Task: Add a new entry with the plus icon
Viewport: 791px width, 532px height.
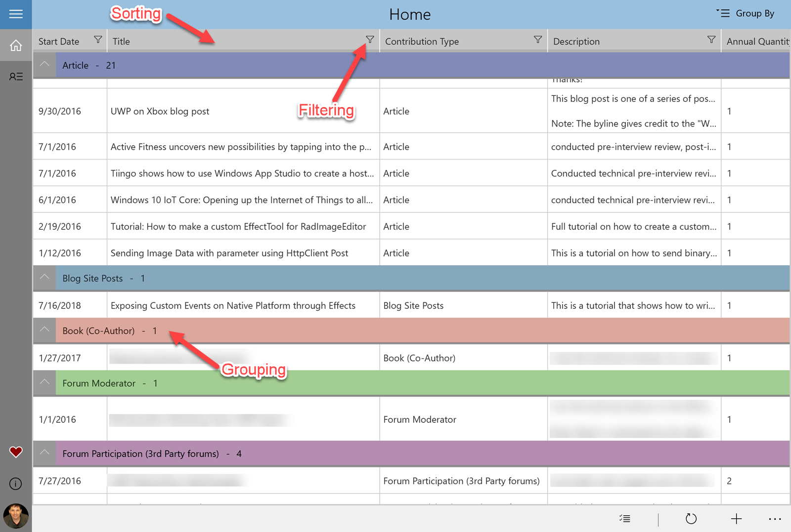Action: 736,519
